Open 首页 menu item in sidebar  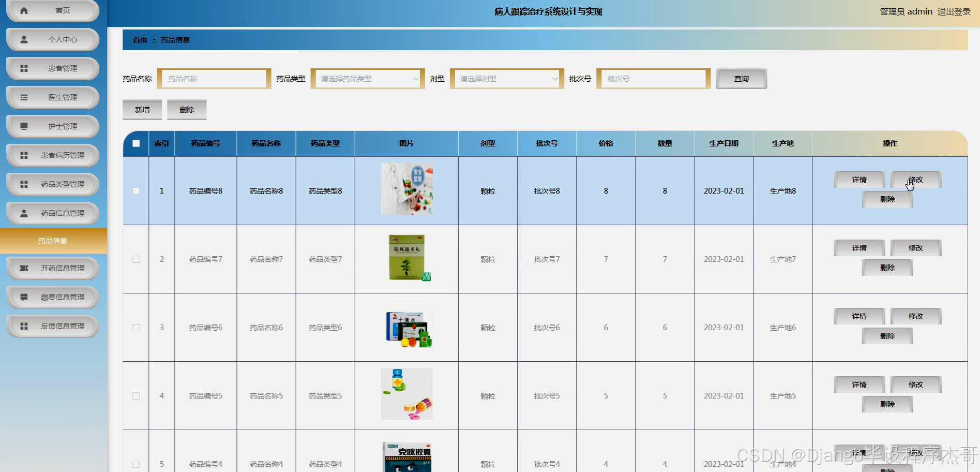point(53,10)
